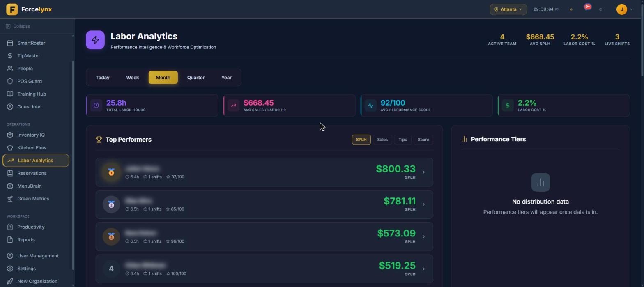Open Inventory IQ cube icon
This screenshot has width=644, height=287.
pyautogui.click(x=10, y=135)
